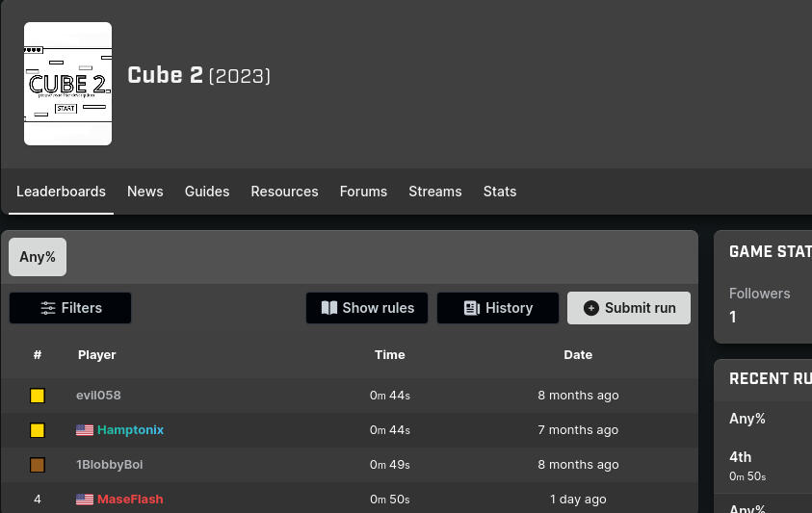Open the Cube 2 game cover thumbnail
Viewport: 812px width, 513px height.
click(67, 84)
